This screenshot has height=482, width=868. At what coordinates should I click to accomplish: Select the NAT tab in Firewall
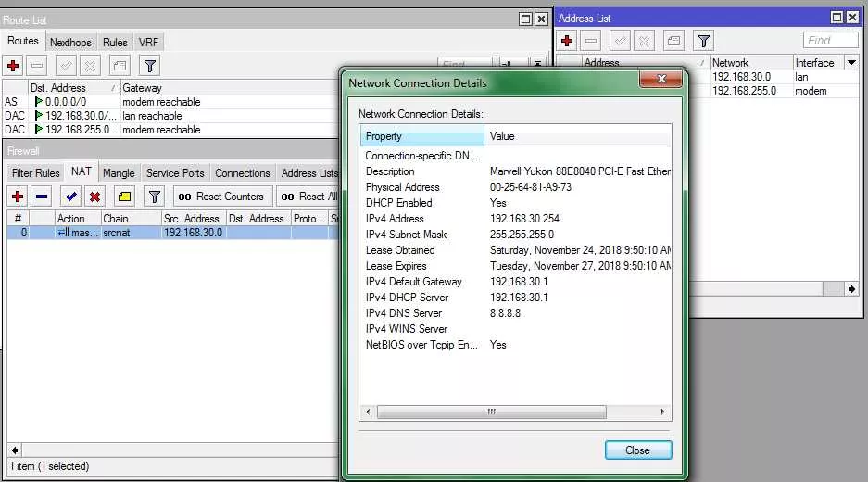(82, 171)
